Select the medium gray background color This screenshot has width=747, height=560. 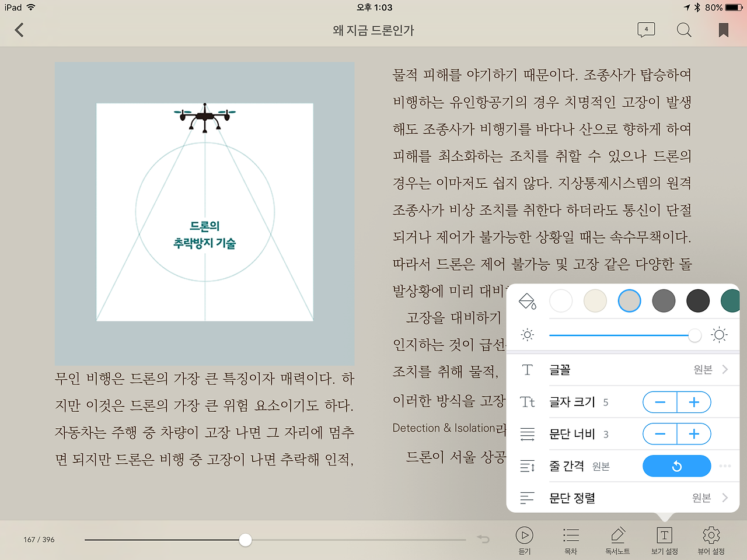point(664,301)
